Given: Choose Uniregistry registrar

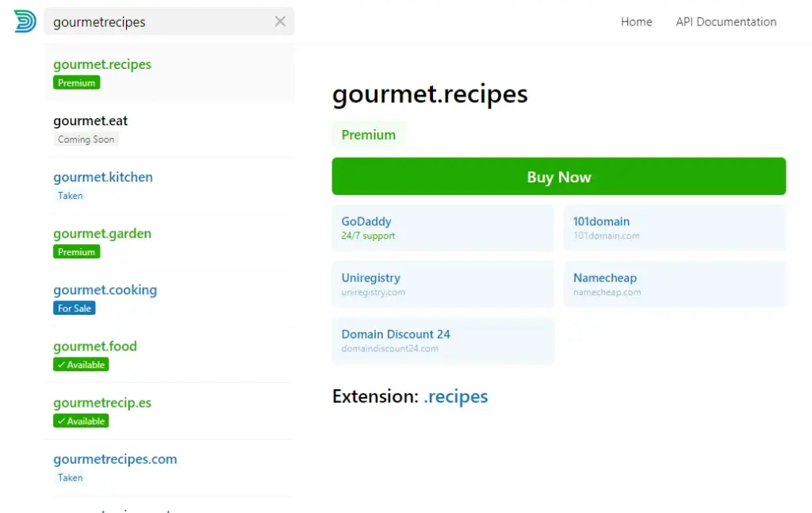Looking at the screenshot, I should pos(442,284).
